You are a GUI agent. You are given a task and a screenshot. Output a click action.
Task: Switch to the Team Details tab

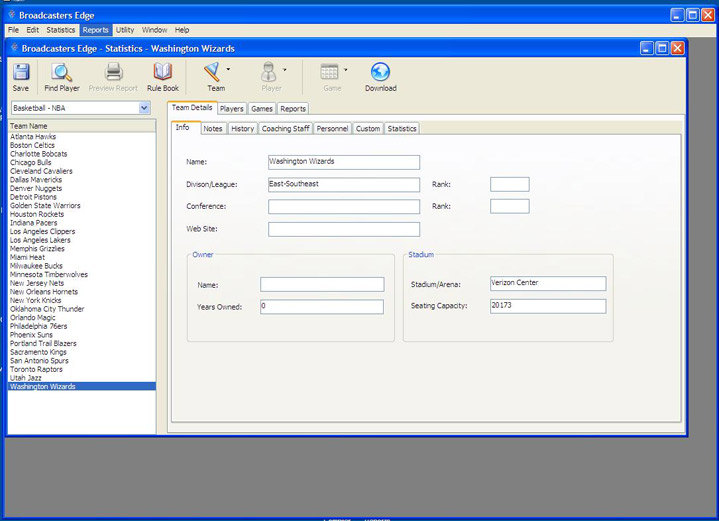(192, 107)
